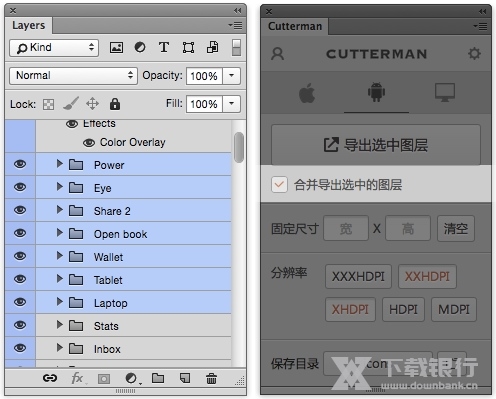
Task: Create a new layer
Action: [x=185, y=378]
